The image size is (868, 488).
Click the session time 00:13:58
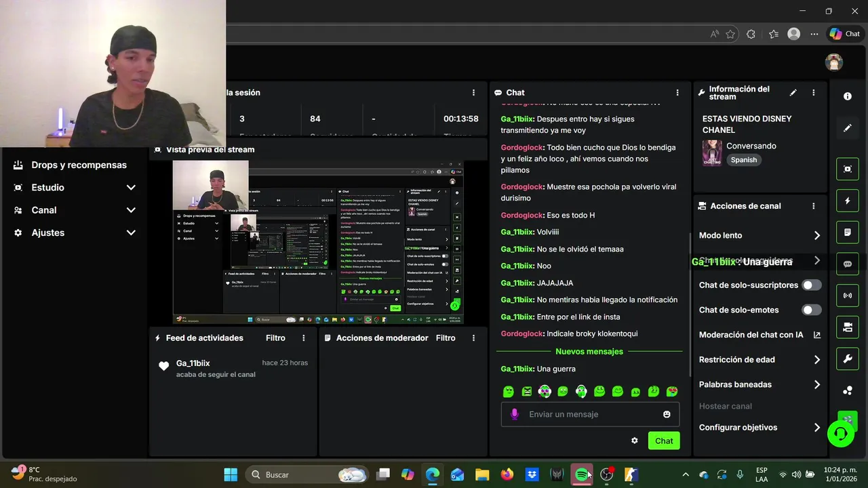[x=461, y=119]
